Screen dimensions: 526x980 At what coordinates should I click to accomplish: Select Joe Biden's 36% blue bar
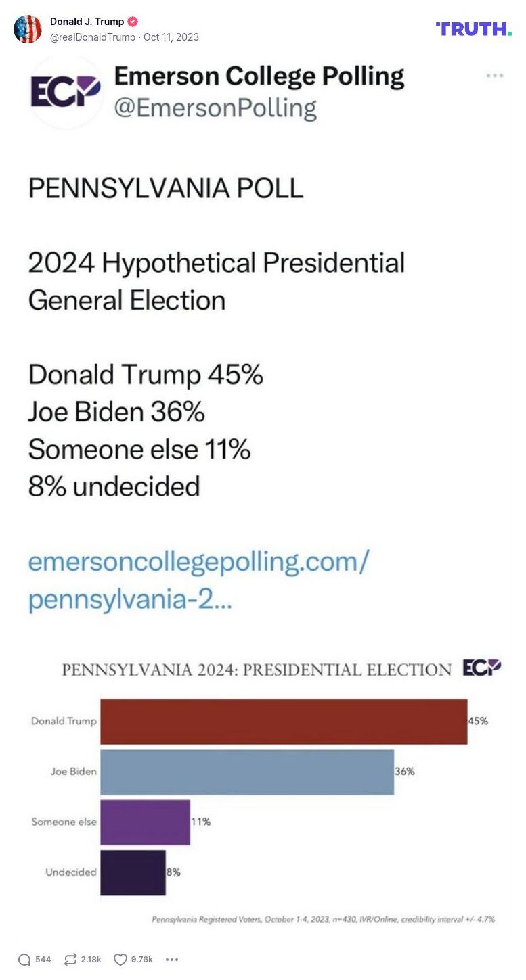[247, 771]
